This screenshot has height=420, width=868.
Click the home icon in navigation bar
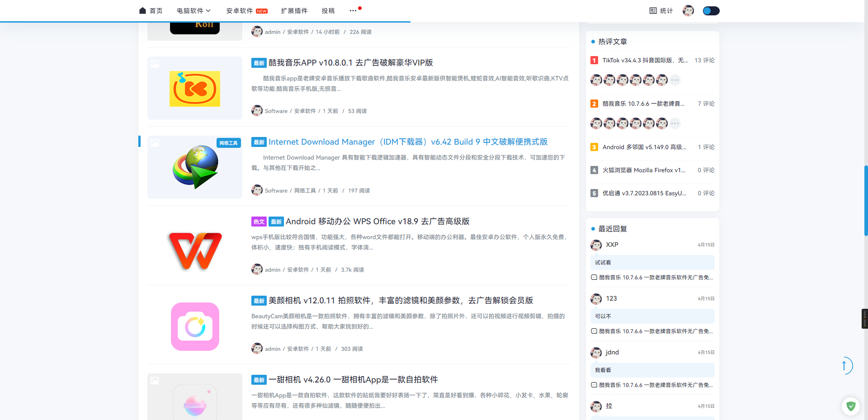click(x=143, y=10)
